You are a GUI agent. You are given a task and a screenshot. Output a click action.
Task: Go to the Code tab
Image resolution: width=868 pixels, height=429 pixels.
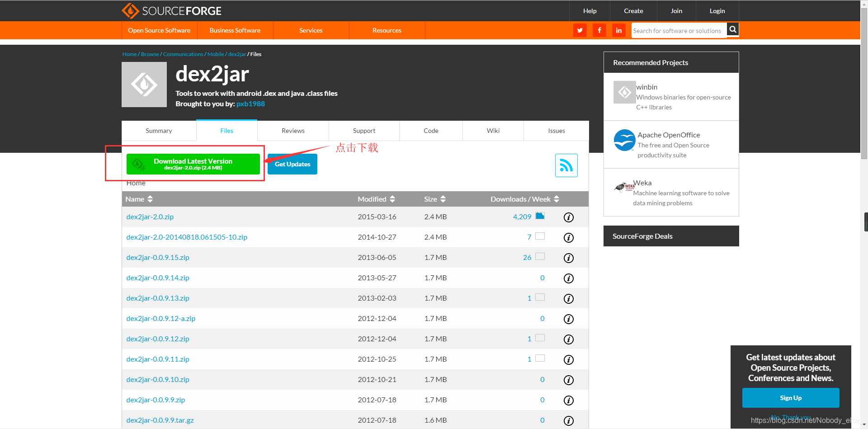pyautogui.click(x=431, y=131)
